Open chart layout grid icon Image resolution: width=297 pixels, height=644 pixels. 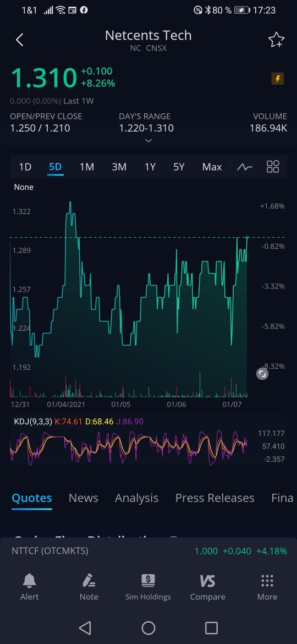click(x=273, y=167)
